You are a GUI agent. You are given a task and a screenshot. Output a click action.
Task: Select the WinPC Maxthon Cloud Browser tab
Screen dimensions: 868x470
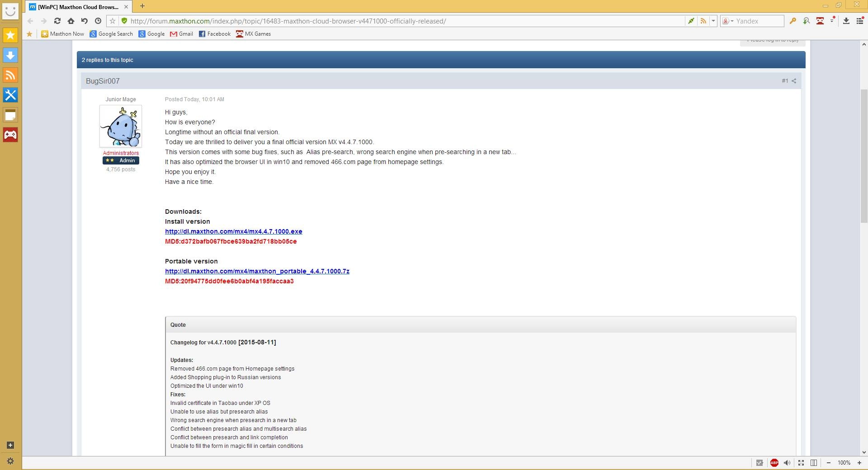point(78,7)
